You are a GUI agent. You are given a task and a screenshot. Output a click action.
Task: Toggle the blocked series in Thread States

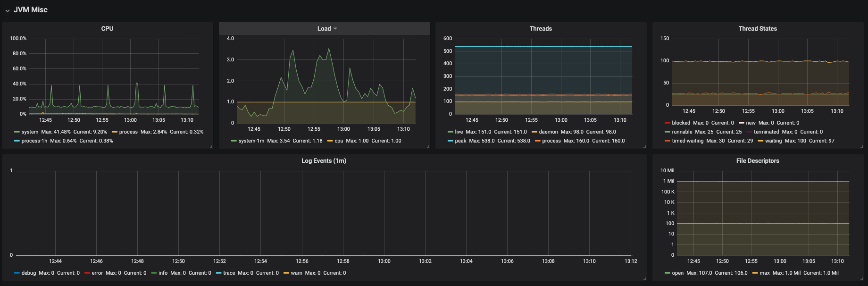pos(681,123)
